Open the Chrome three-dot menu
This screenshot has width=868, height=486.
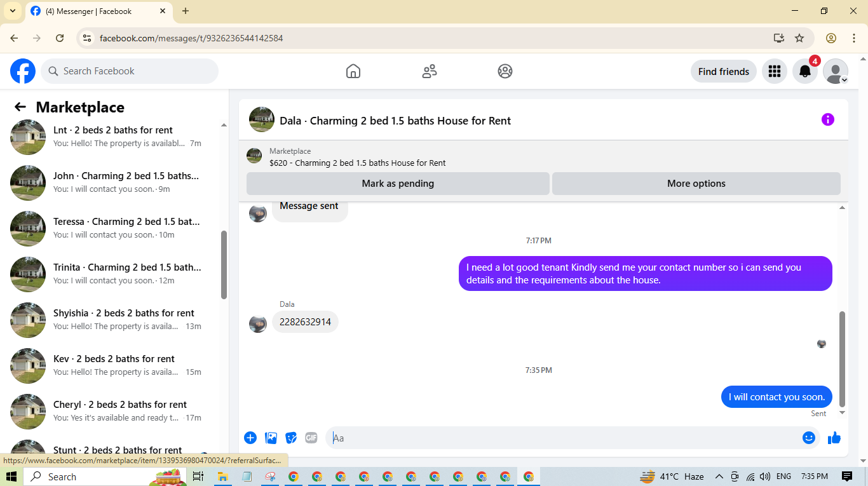(x=854, y=38)
